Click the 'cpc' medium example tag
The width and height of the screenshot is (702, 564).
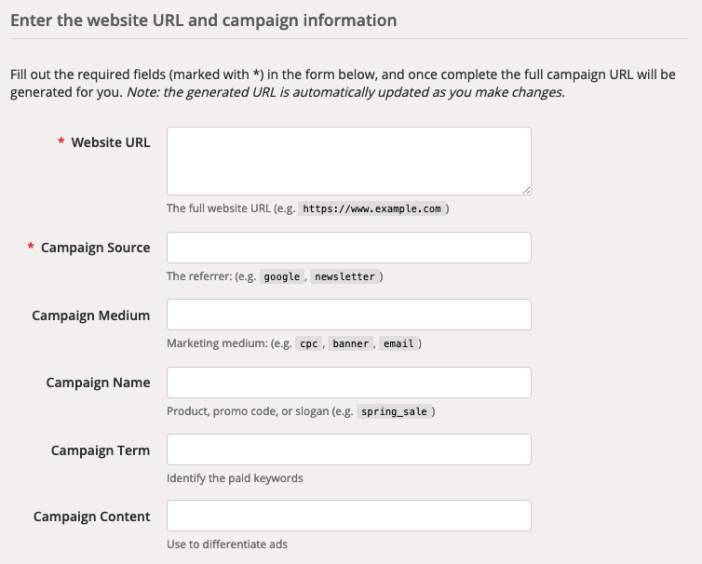point(309,344)
